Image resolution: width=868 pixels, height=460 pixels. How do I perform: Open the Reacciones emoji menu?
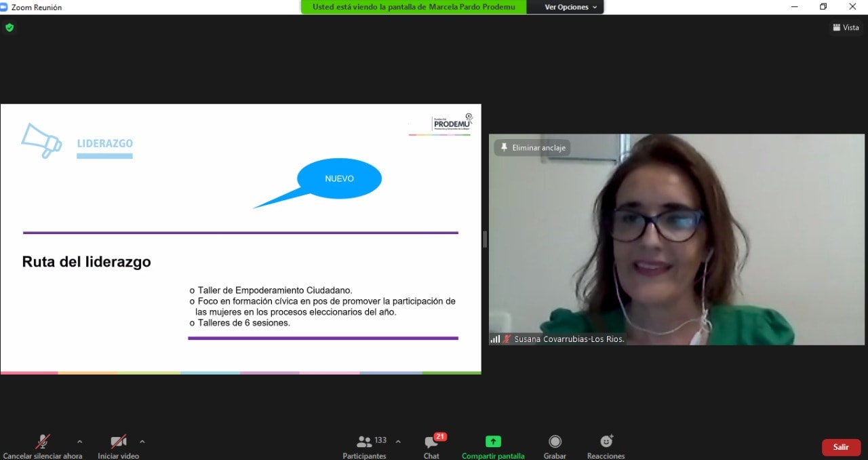tap(606, 442)
